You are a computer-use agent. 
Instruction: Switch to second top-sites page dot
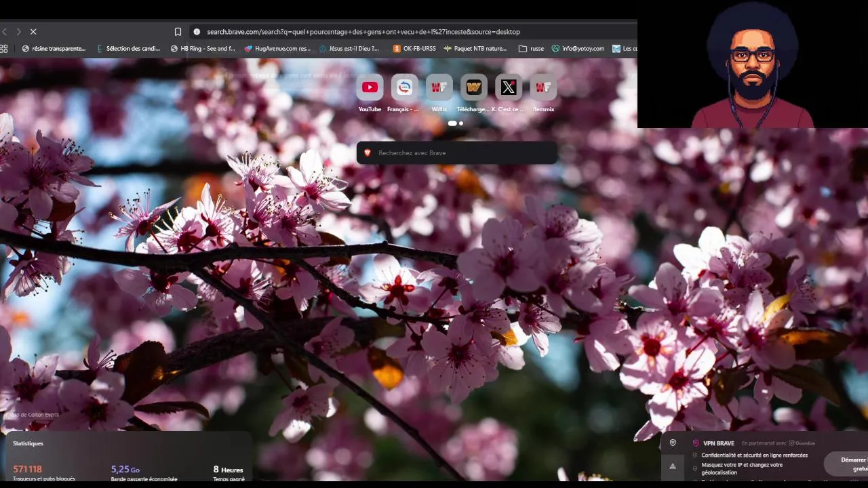tap(461, 123)
